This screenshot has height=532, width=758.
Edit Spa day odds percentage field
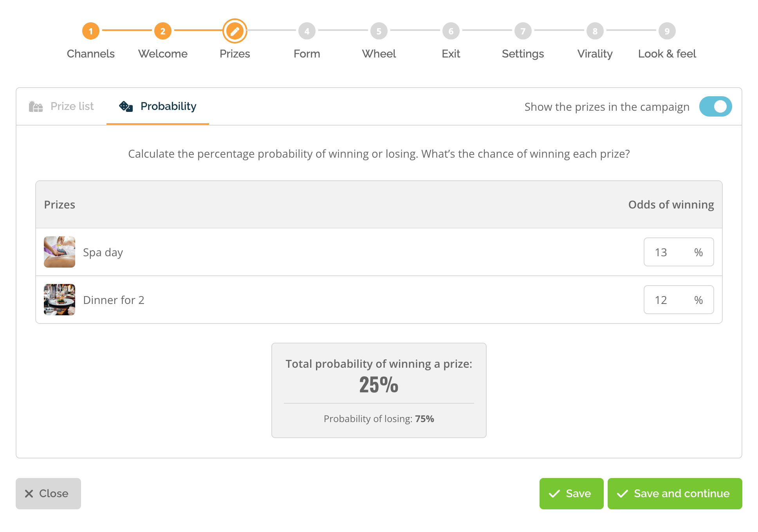[x=679, y=252]
